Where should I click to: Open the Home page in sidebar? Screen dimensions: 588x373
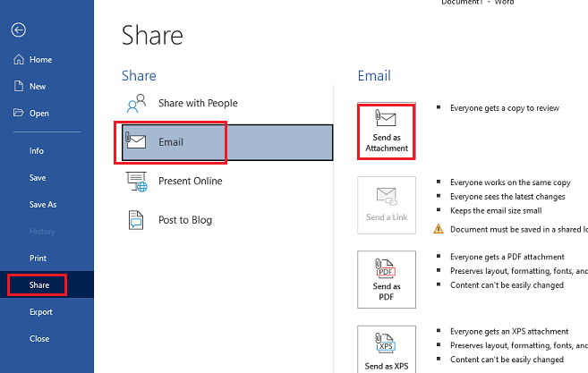(40, 60)
